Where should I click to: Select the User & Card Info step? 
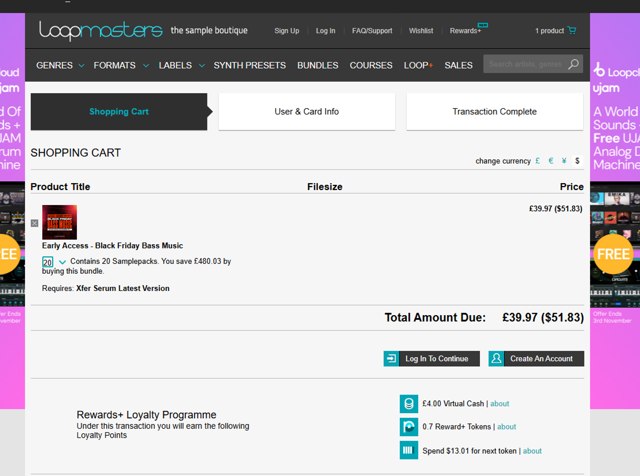(307, 111)
